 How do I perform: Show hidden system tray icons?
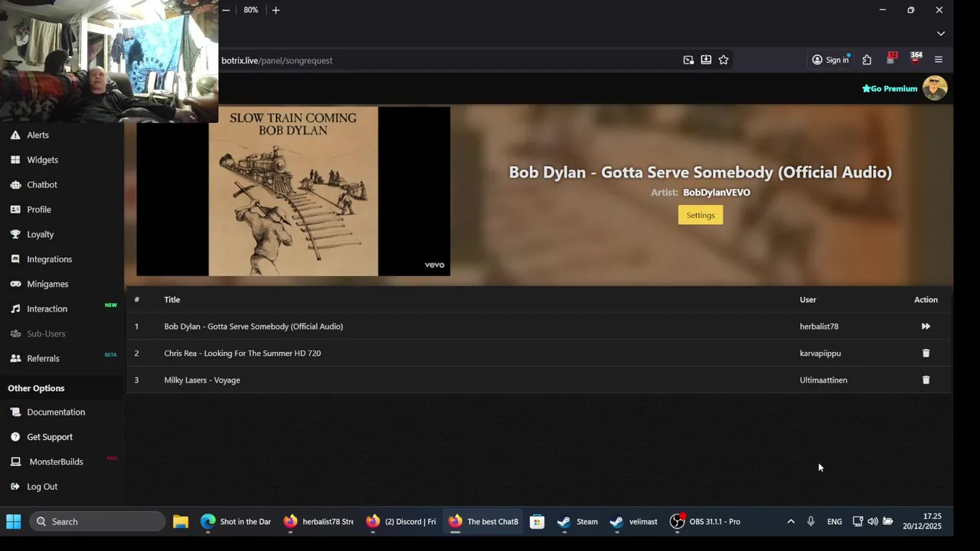click(791, 522)
